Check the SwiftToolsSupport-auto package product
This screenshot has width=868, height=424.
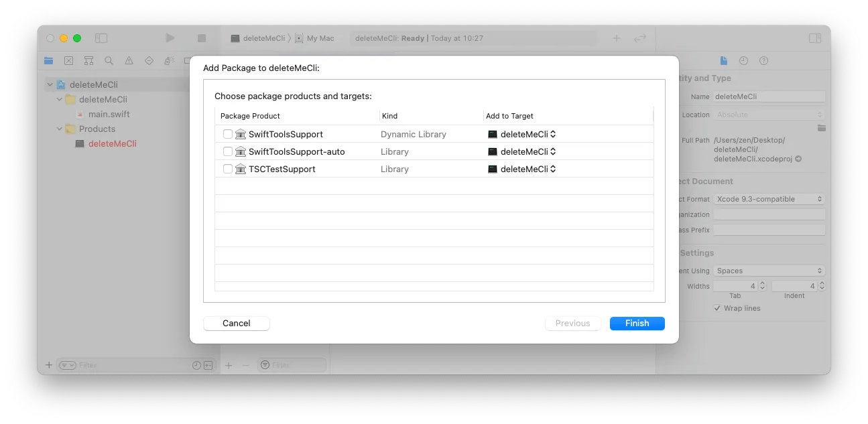tap(228, 151)
